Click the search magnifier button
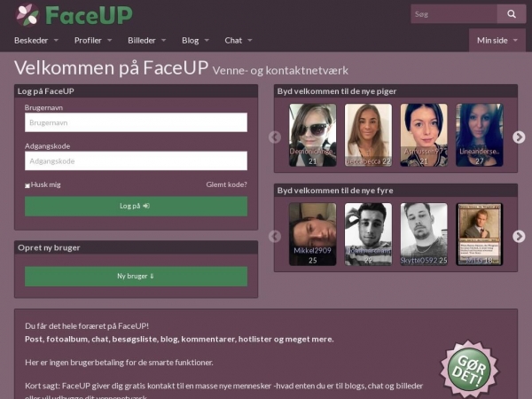Screen dimensions: 532x399 click(511, 14)
